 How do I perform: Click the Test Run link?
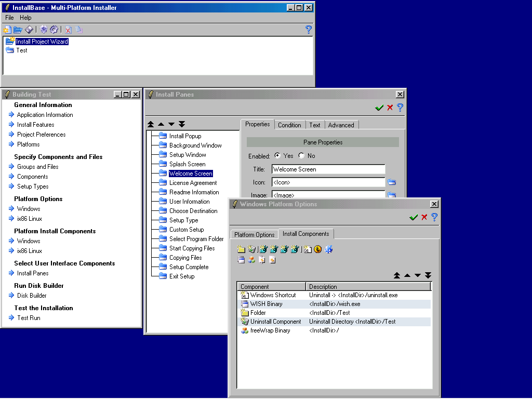click(29, 318)
